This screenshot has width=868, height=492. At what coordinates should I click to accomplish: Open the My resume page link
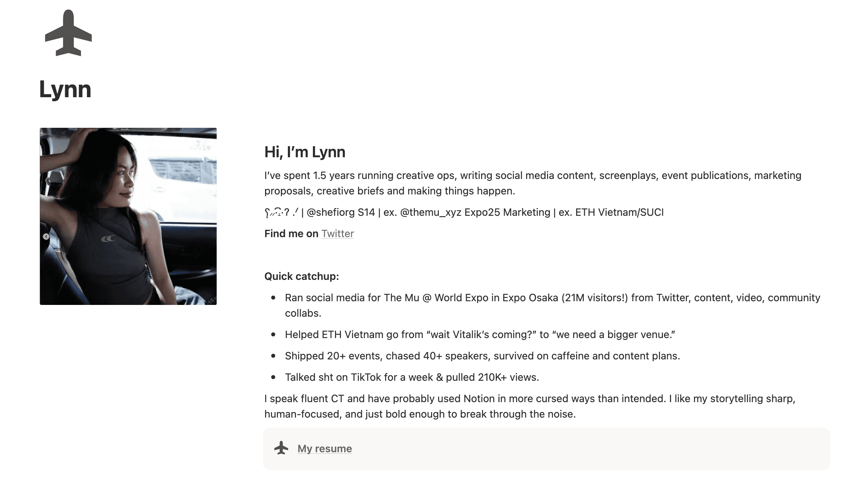[324, 449]
